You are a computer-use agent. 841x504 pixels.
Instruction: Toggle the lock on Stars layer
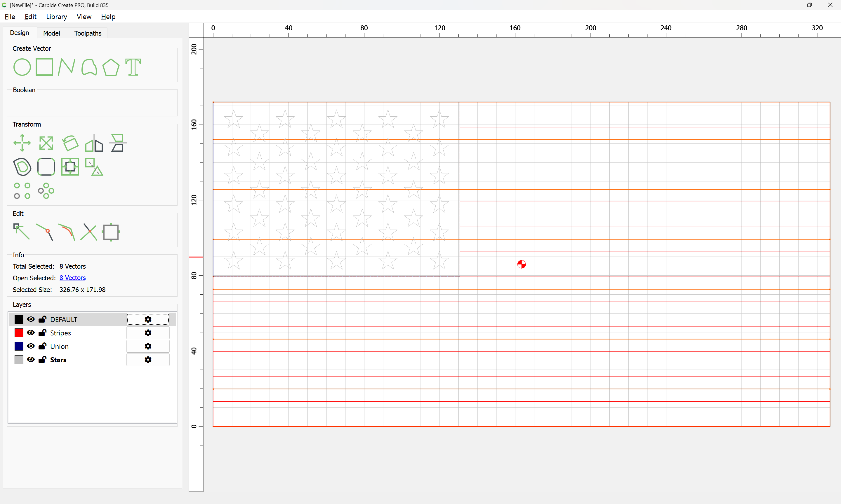click(x=42, y=360)
